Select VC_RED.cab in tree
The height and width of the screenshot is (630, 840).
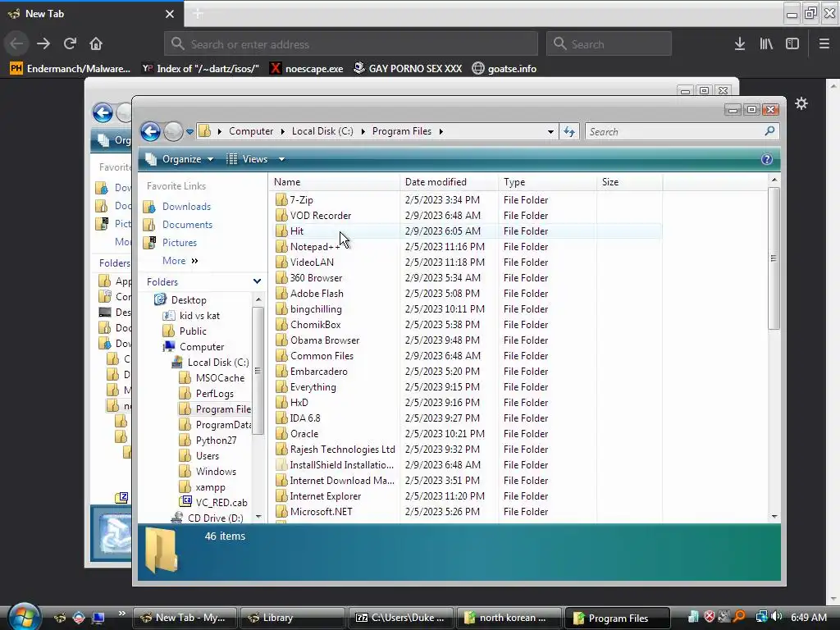[221, 503]
